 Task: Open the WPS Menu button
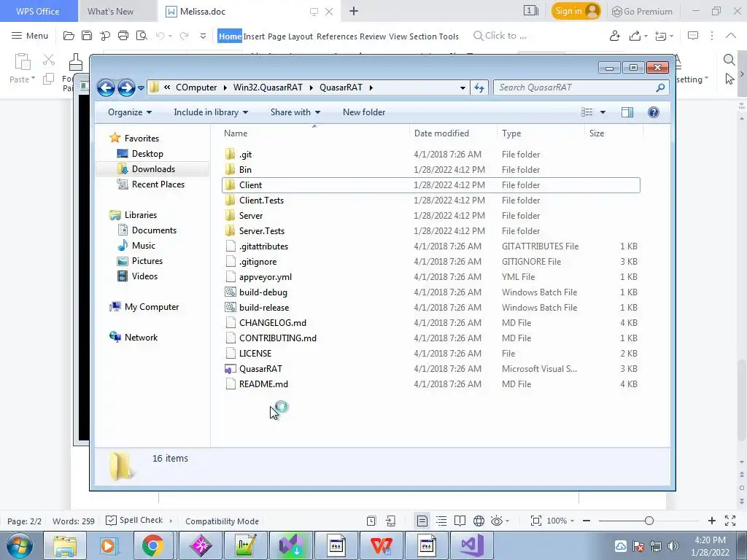coord(30,36)
